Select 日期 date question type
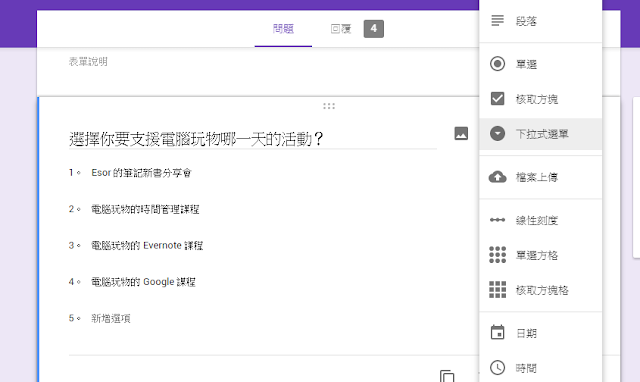This screenshot has height=382, width=640. [x=540, y=333]
